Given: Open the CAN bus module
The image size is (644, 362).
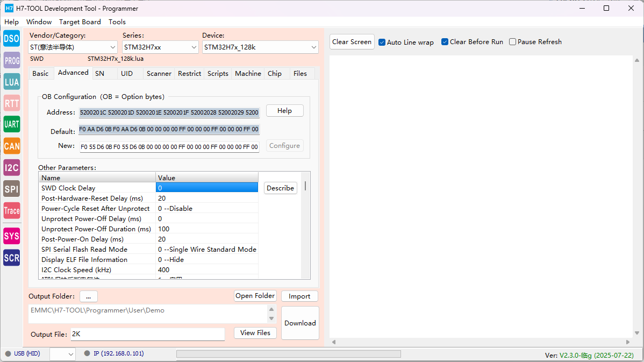Looking at the screenshot, I should [11, 146].
